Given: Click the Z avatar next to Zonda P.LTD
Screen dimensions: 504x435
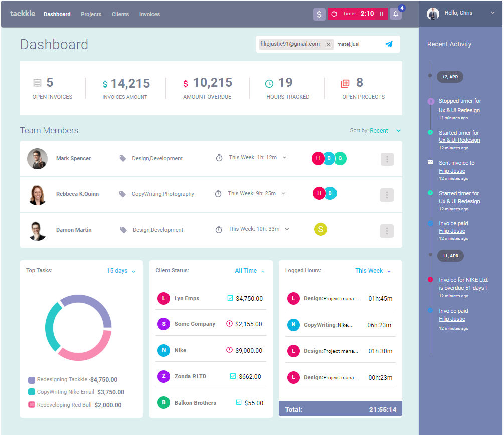Looking at the screenshot, I should (163, 376).
